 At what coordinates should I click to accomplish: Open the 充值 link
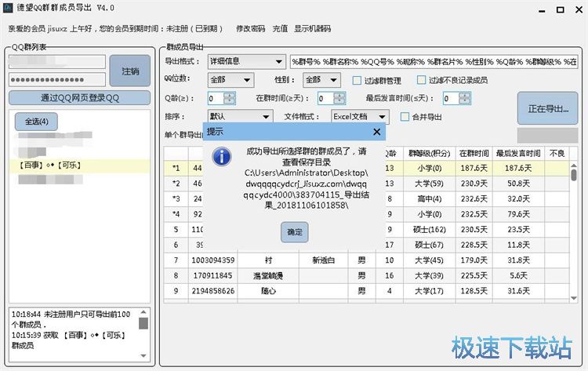280,28
